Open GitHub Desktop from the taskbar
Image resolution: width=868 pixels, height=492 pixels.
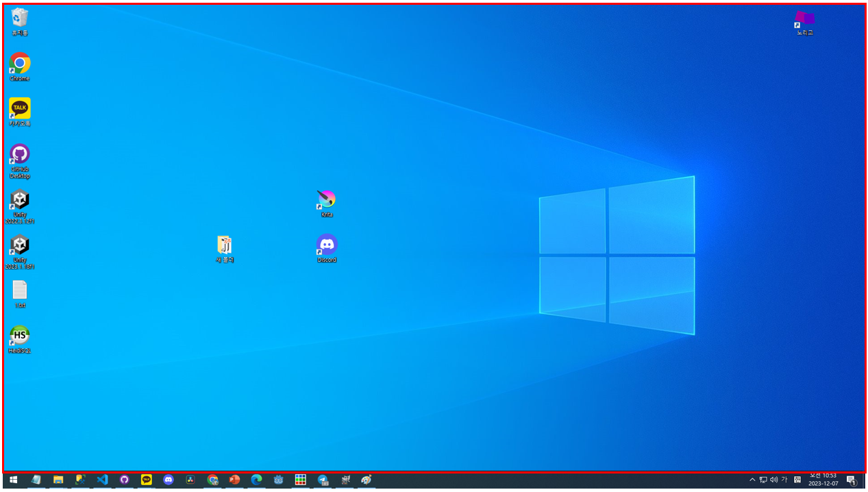pos(124,480)
